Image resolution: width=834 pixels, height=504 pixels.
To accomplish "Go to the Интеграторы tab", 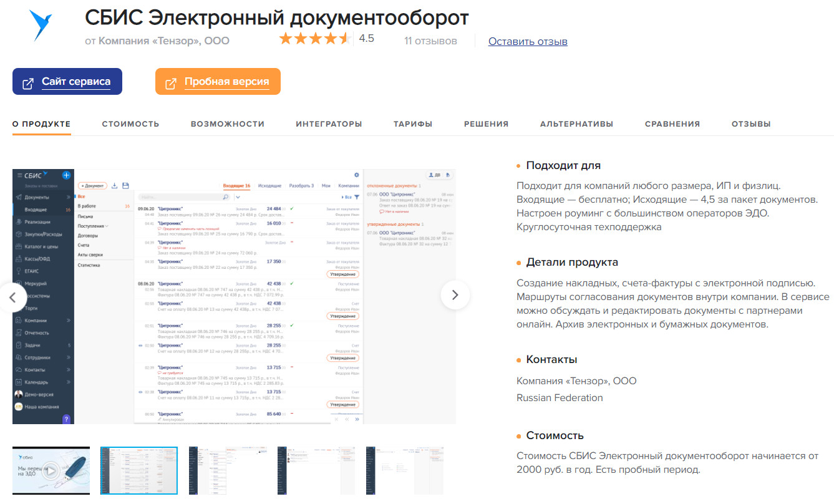I will click(x=329, y=124).
